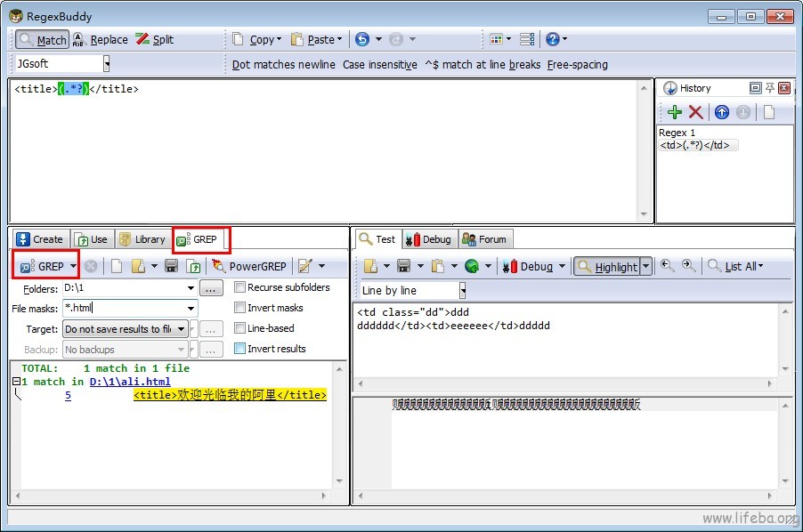
Task: Delete regex with red X in History
Action: point(695,112)
